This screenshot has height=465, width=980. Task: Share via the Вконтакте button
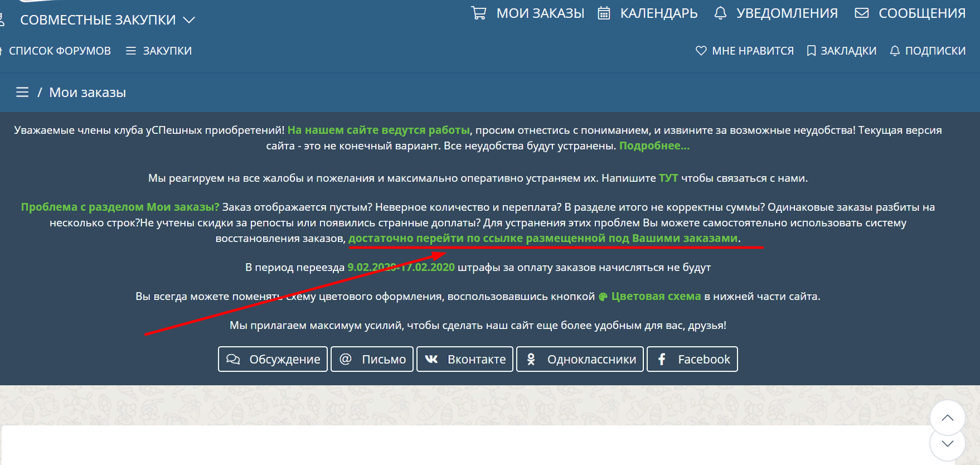[x=465, y=359]
